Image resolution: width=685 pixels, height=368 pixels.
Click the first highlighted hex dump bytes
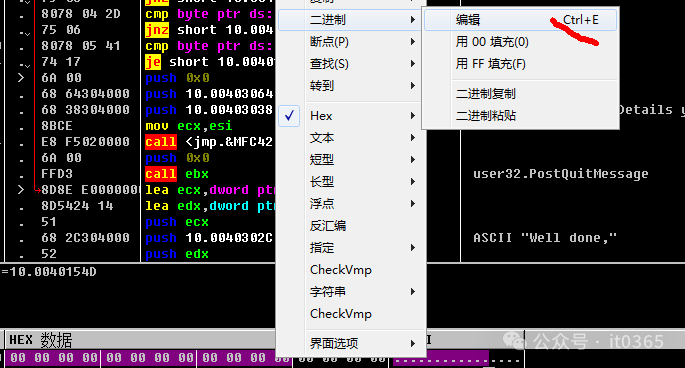53,358
